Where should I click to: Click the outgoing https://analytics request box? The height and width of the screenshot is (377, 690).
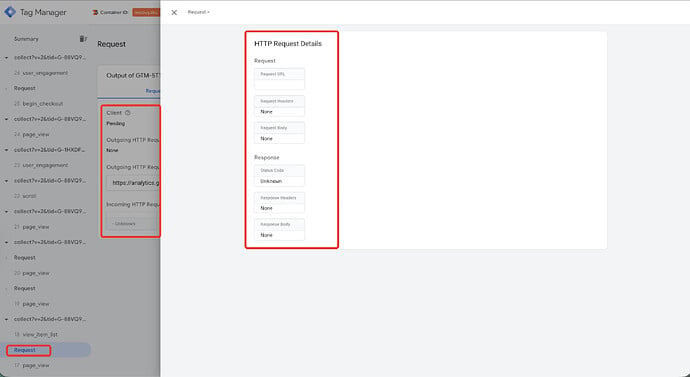coord(133,183)
